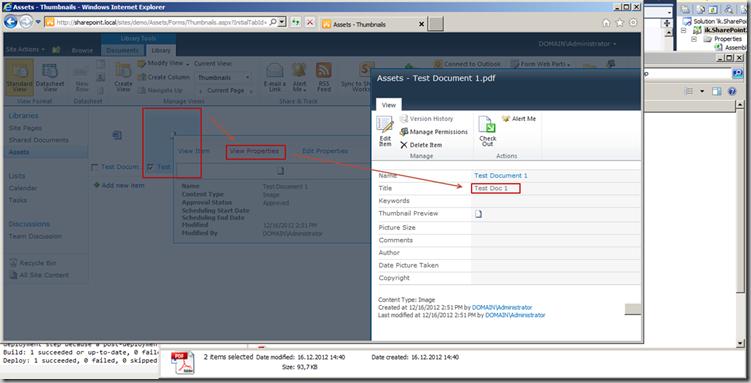Click Alert Me in Actions group

coord(519,119)
